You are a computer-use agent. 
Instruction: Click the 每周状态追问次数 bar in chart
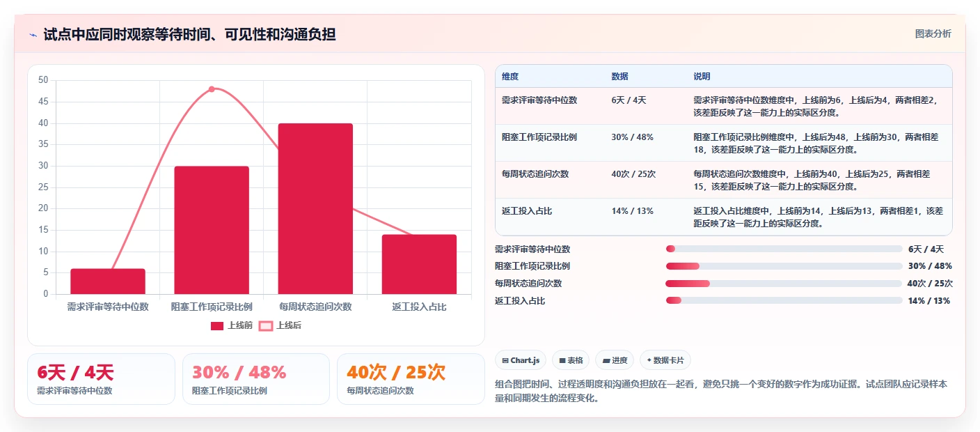pos(315,209)
